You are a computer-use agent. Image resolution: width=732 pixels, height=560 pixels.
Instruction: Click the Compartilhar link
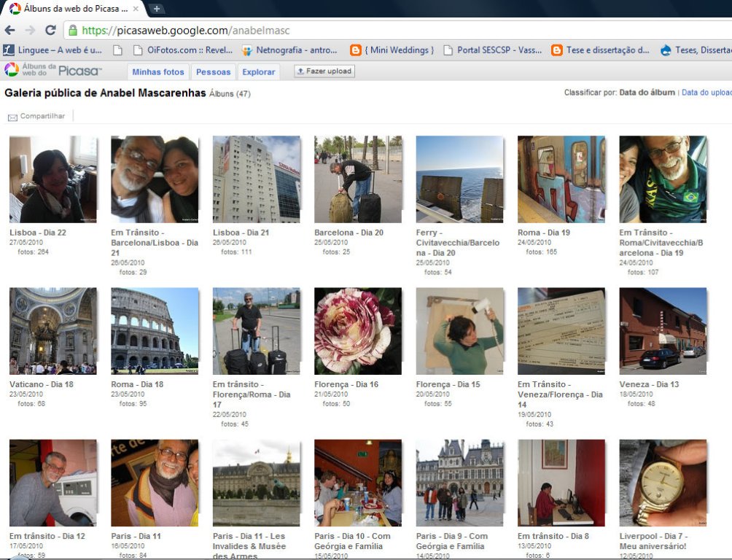42,117
